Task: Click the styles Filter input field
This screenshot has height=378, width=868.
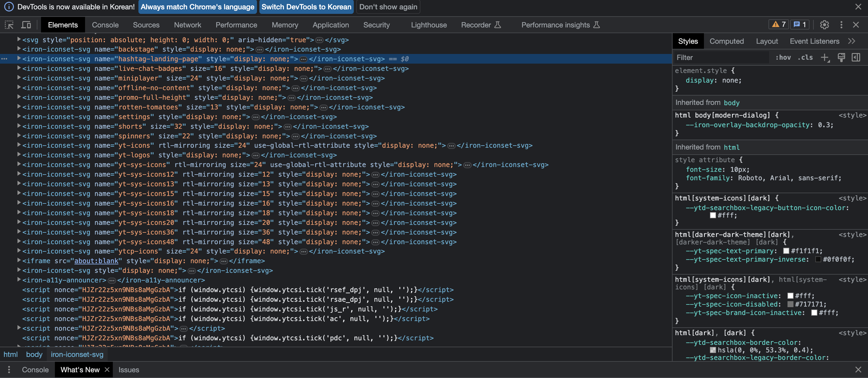Action: (721, 58)
